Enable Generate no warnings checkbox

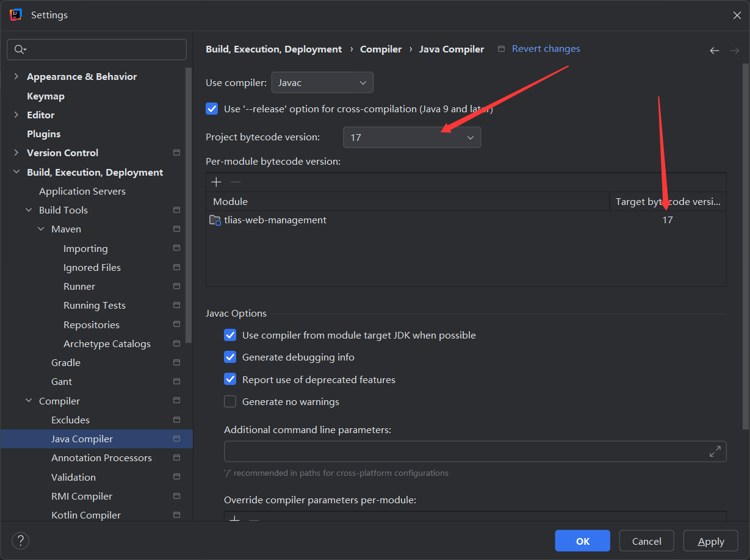coord(230,401)
